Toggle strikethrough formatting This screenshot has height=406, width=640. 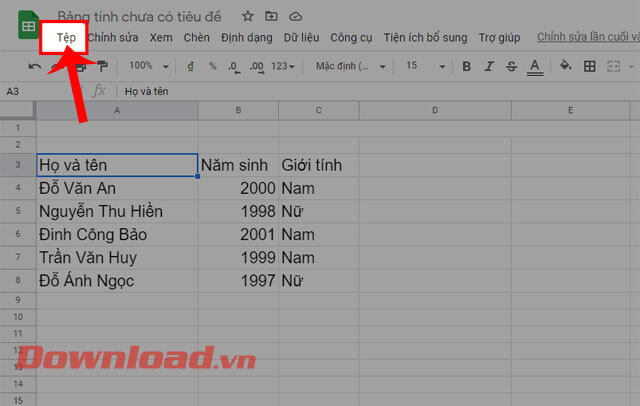[x=511, y=66]
